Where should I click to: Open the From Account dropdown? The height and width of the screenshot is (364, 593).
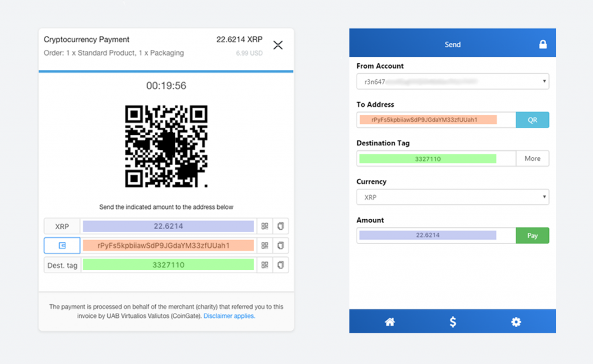click(x=453, y=82)
